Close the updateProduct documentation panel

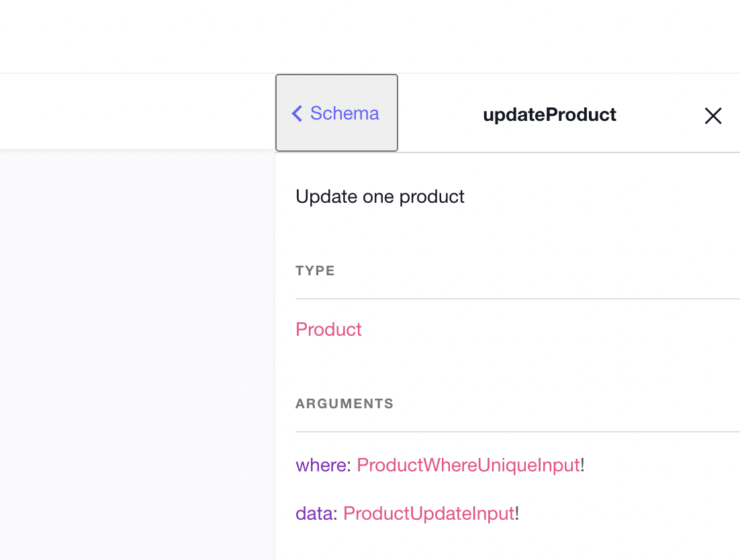click(712, 116)
